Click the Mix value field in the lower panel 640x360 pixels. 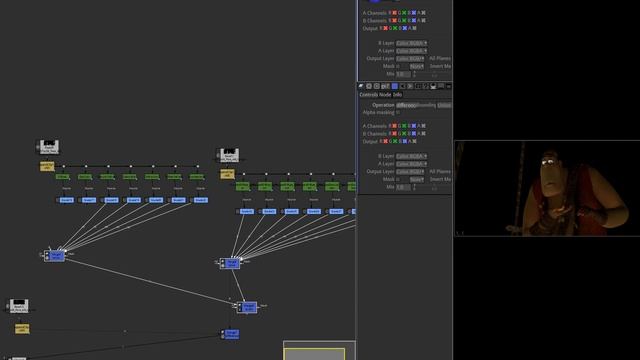[403, 187]
